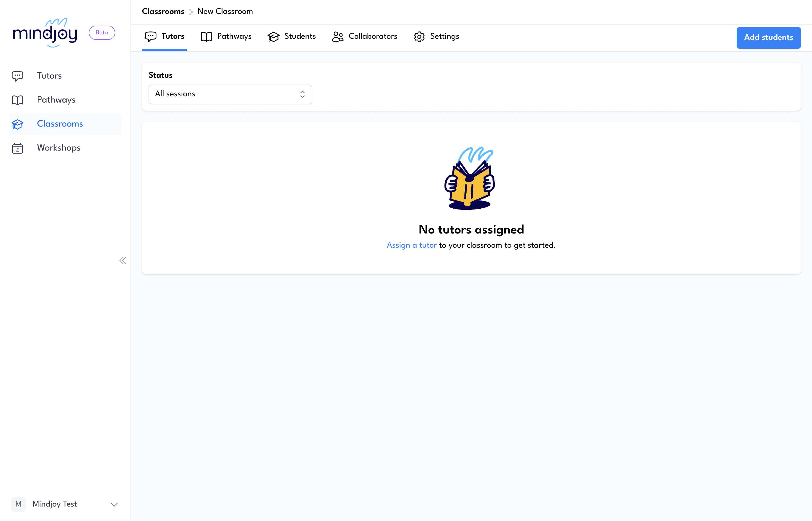Click the Beta badge
This screenshot has width=812, height=521.
102,32
